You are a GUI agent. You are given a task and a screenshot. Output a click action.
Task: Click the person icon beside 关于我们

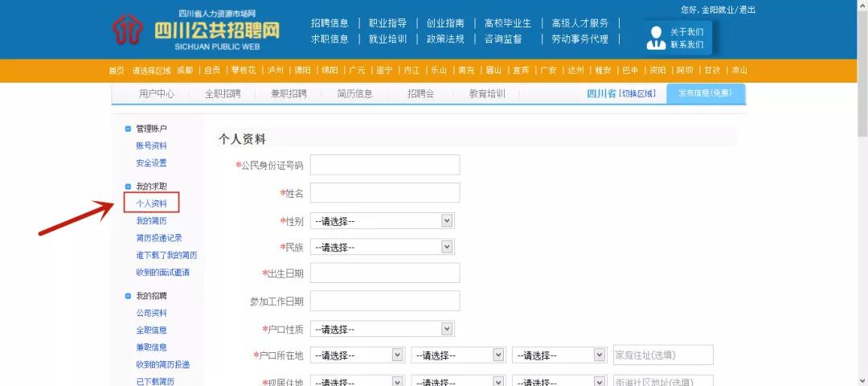pyautogui.click(x=654, y=38)
